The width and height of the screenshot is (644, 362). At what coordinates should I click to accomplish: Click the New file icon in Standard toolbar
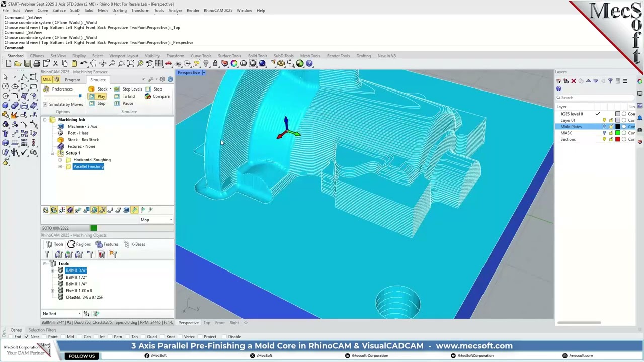click(9, 63)
